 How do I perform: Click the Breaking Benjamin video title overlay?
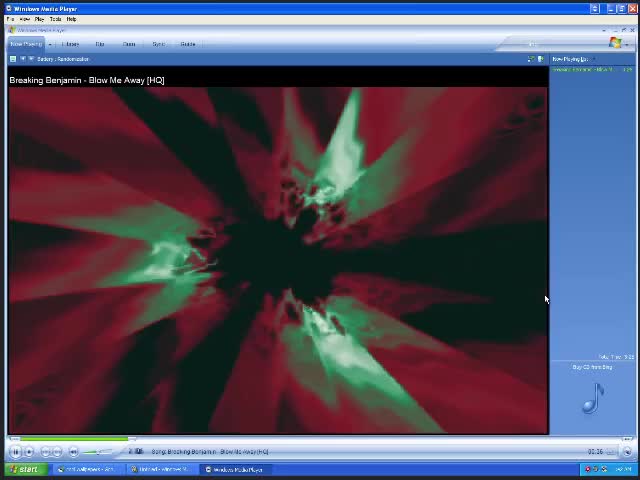click(87, 80)
